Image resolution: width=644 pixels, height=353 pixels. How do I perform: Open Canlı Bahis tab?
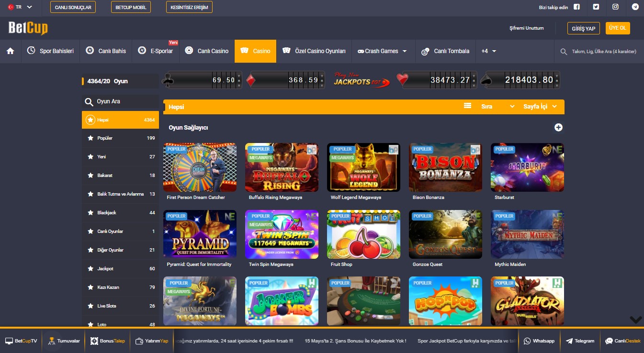(105, 51)
